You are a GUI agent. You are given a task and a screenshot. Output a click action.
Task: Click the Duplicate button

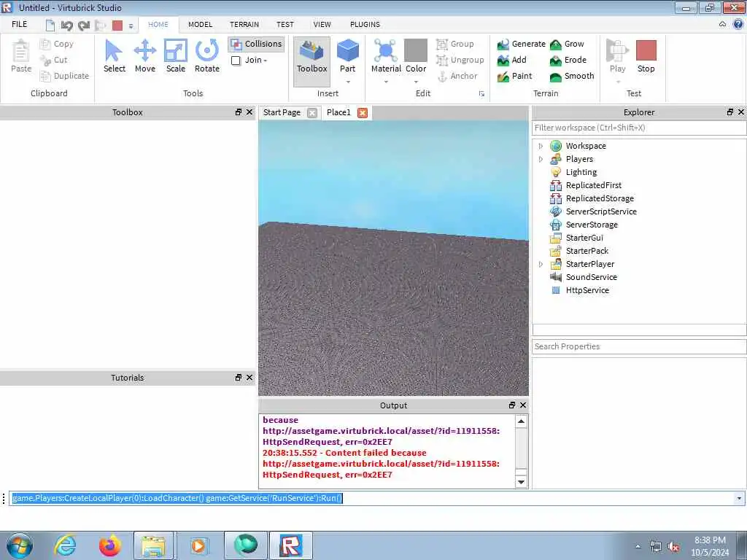click(x=65, y=76)
